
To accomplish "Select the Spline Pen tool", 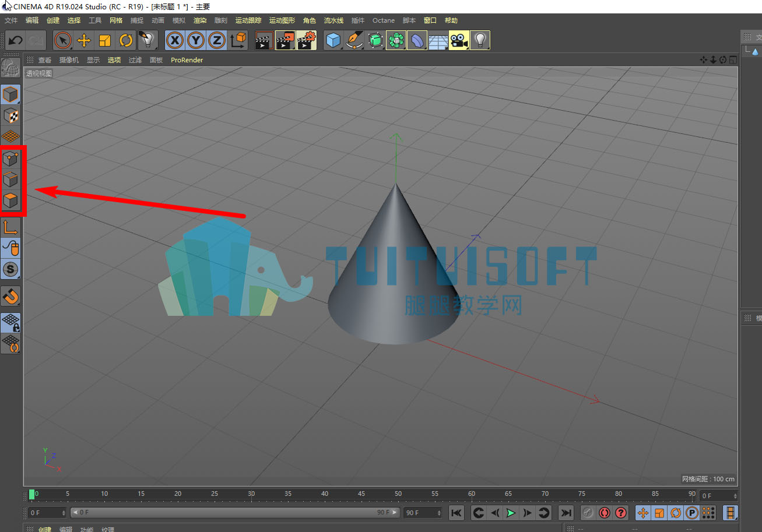I will (354, 40).
